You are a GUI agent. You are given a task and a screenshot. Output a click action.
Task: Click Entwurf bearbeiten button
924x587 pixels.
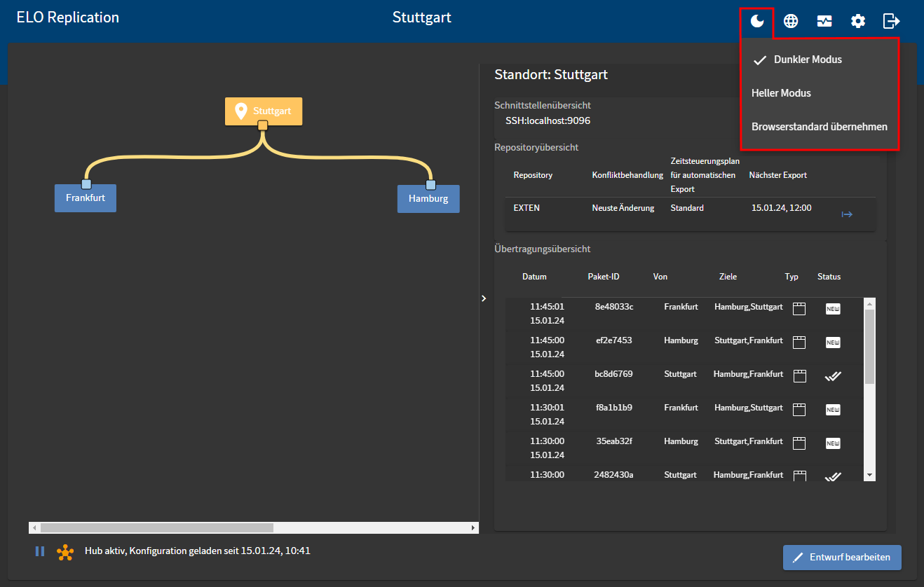[842, 558]
